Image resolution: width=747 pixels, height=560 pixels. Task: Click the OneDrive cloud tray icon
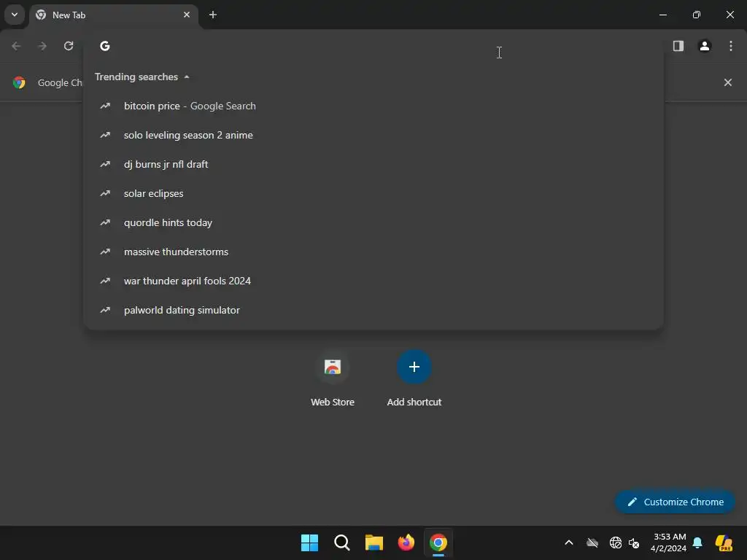point(592,542)
